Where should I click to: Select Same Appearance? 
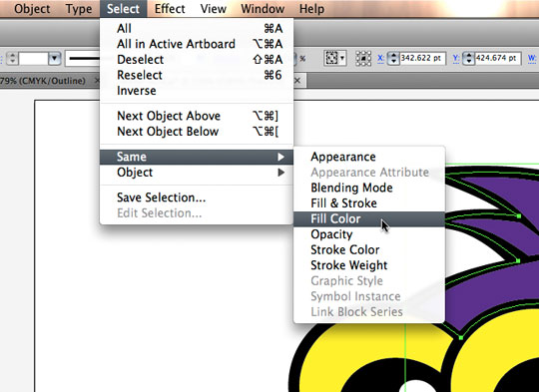(369, 157)
